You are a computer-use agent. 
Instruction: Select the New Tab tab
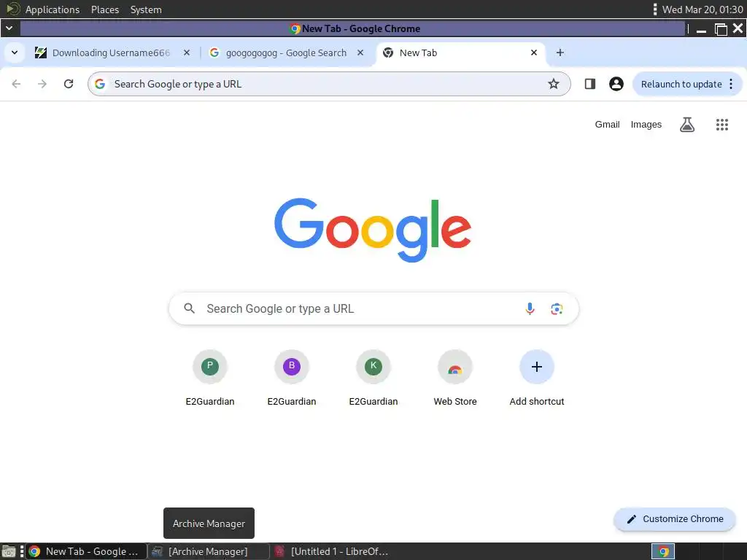[x=460, y=52]
